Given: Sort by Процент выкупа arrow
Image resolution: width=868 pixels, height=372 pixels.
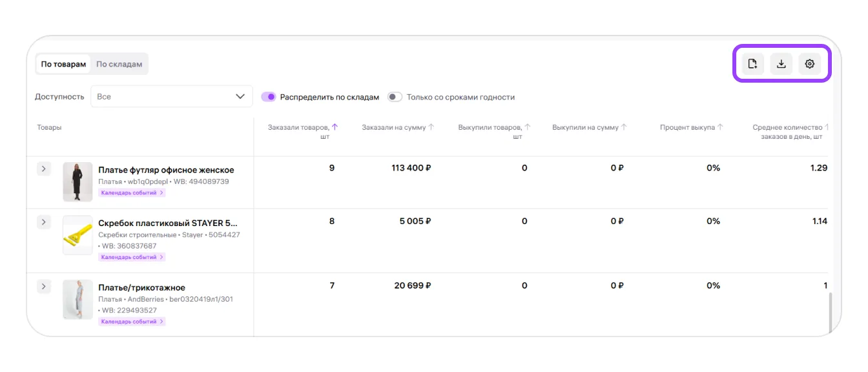Looking at the screenshot, I should pos(720,127).
